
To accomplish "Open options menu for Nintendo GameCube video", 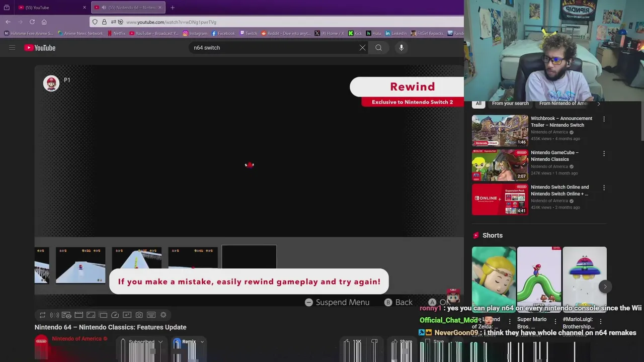I will pyautogui.click(x=604, y=153).
